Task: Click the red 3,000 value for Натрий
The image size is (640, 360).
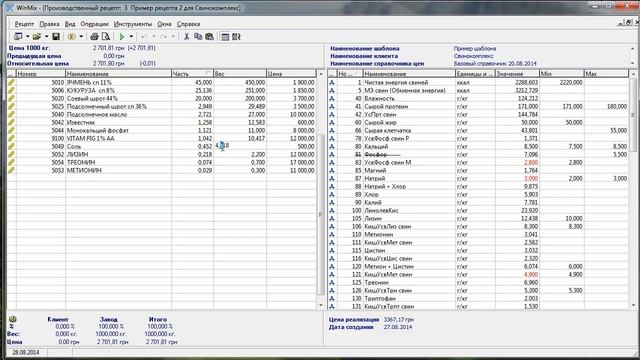Action: (531, 178)
